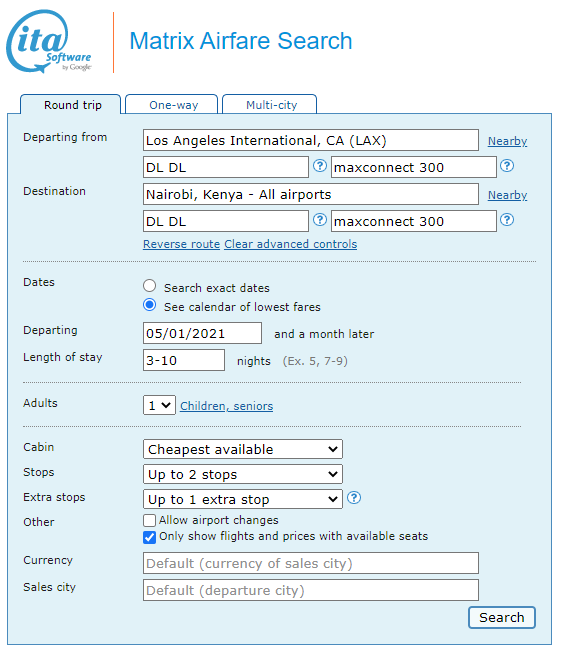Expand the Extra stops dropdown

pyautogui.click(x=243, y=499)
